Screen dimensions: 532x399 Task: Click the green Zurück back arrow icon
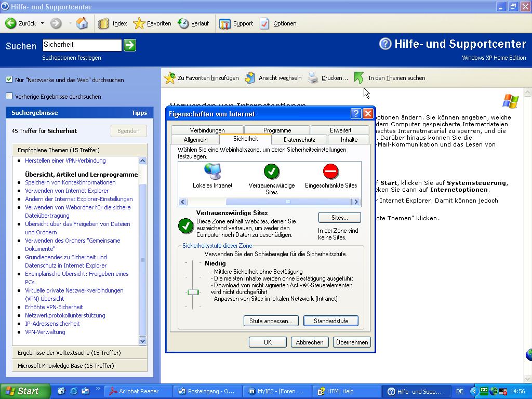pyautogui.click(x=10, y=23)
